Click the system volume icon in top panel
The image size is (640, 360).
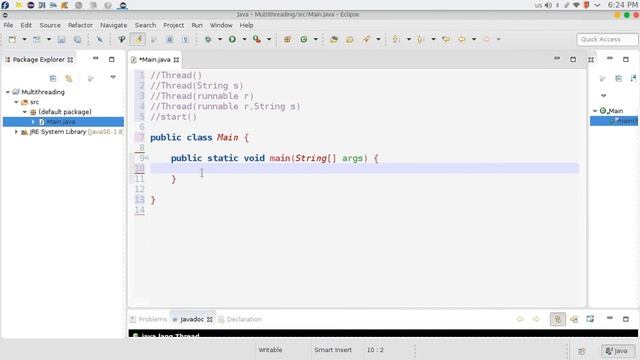tap(548, 5)
